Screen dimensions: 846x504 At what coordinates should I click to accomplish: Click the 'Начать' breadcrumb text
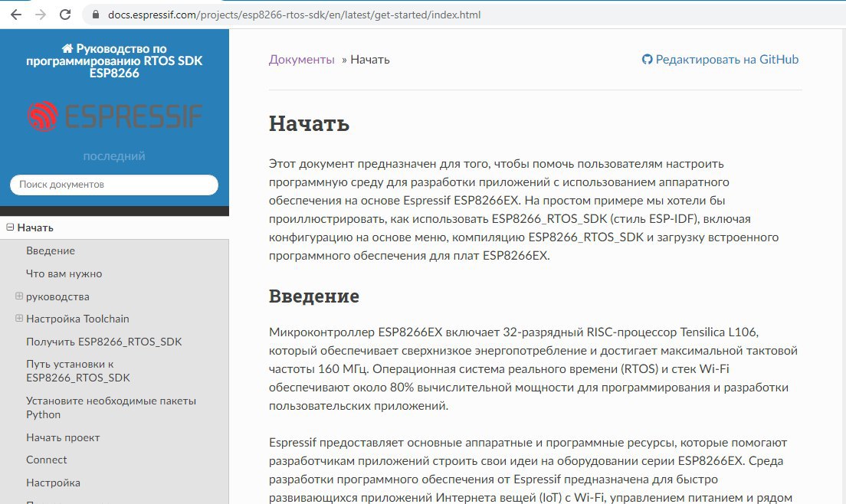click(x=370, y=59)
